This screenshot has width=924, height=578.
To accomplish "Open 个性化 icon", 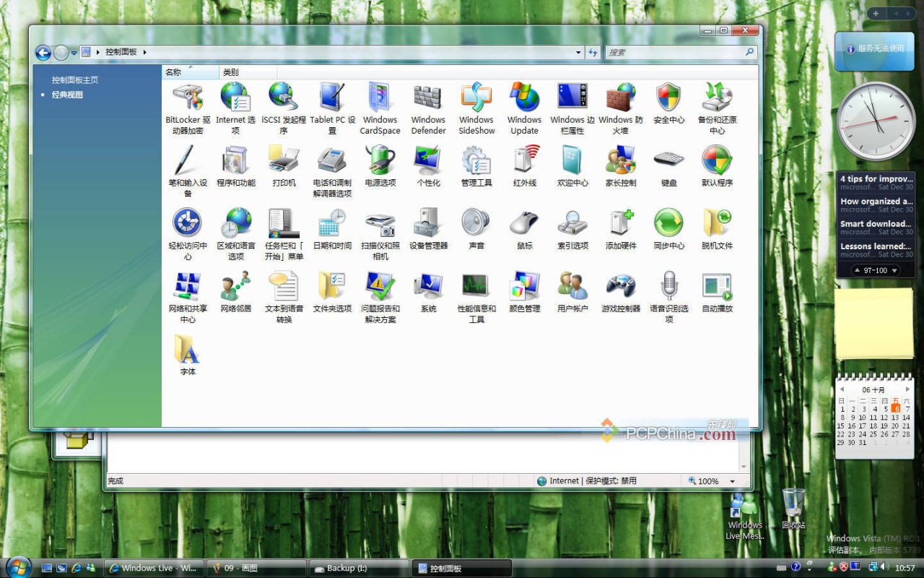I will point(428,160).
